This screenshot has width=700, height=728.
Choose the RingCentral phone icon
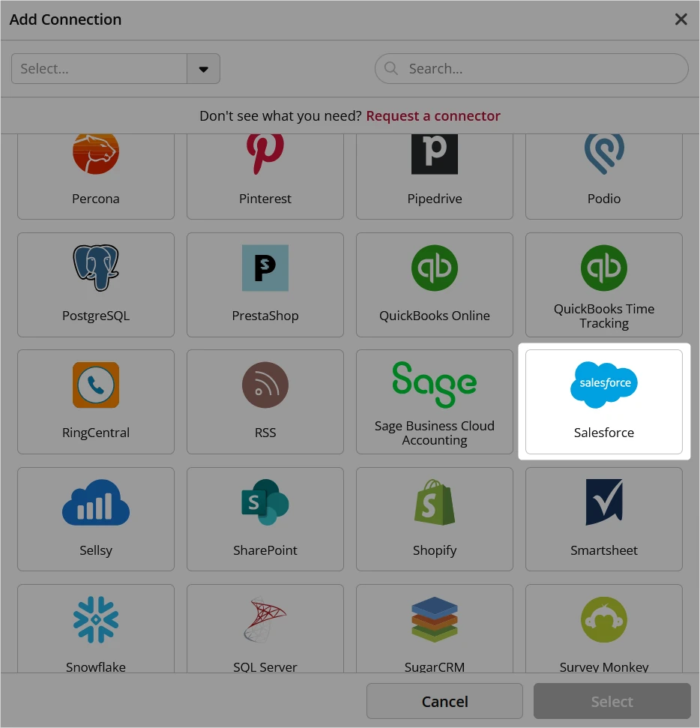click(96, 385)
